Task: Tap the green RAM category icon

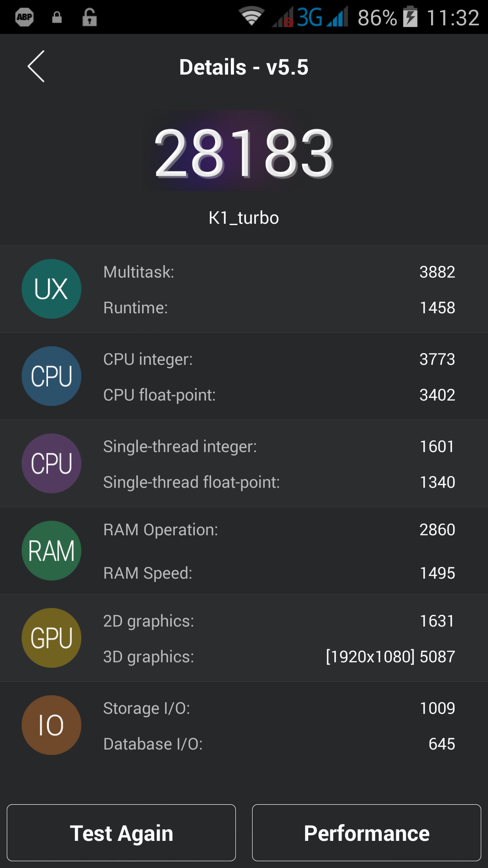Action: pos(52,551)
